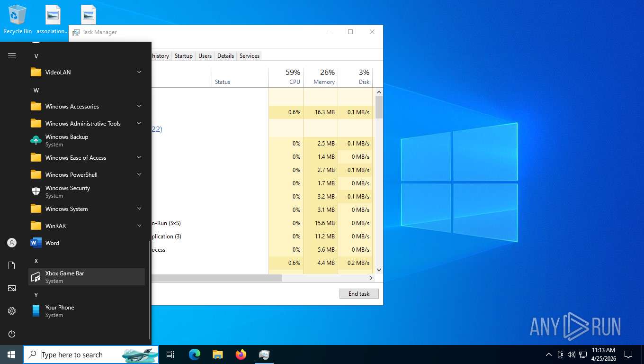Sort by Disk column header
Viewport: 644px width, 364px height.
point(355,77)
